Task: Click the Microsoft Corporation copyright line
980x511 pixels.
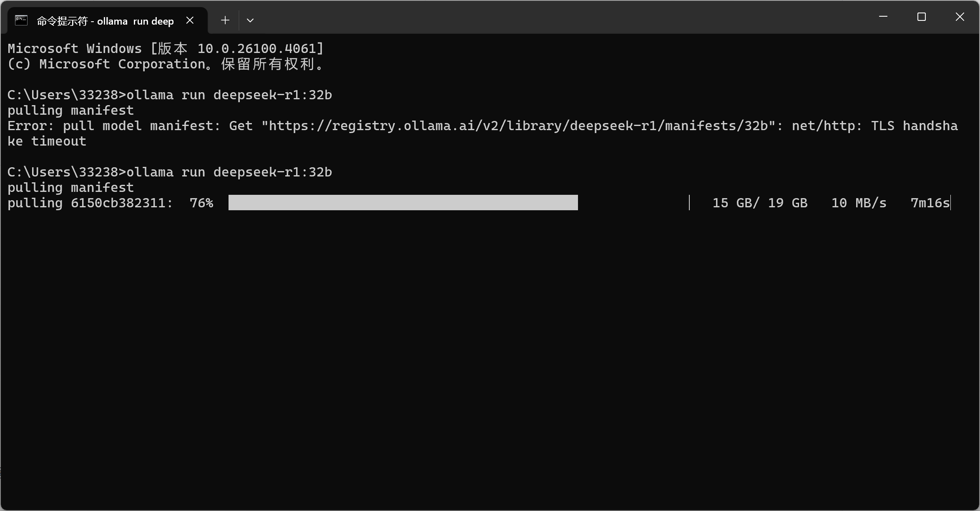Action: (x=166, y=64)
